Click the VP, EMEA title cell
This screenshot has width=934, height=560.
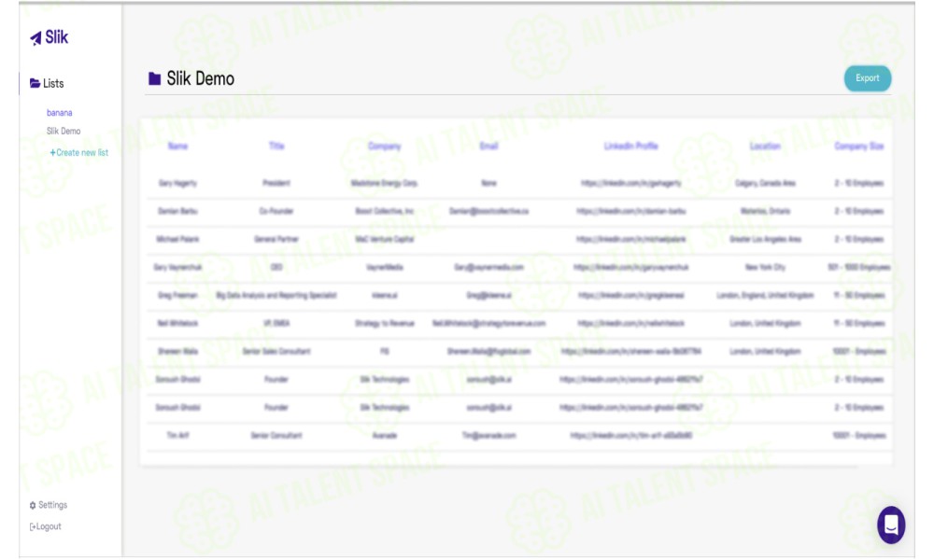[276, 323]
